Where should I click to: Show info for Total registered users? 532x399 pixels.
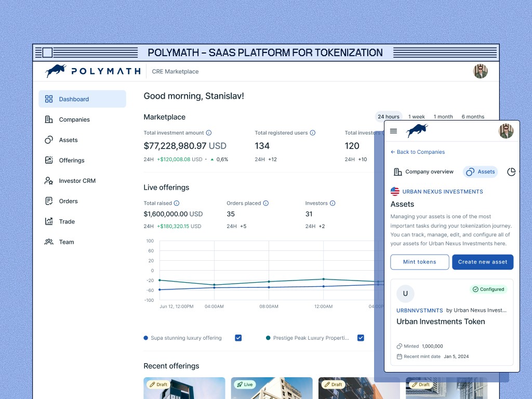coord(312,132)
